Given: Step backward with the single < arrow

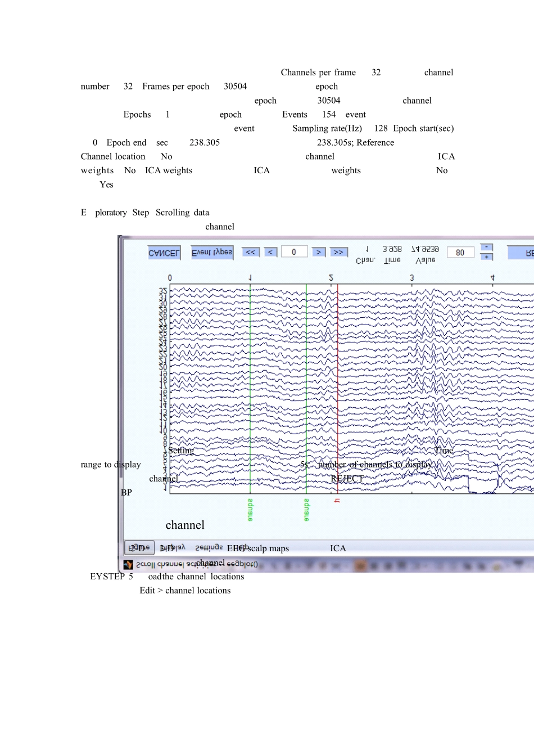Looking at the screenshot, I should 270,252.
